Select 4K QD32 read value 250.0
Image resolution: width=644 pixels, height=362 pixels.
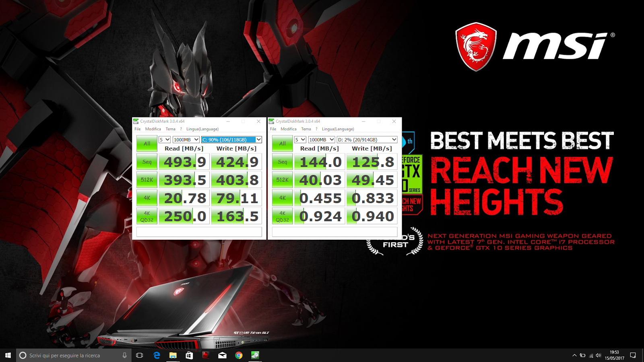184,216
